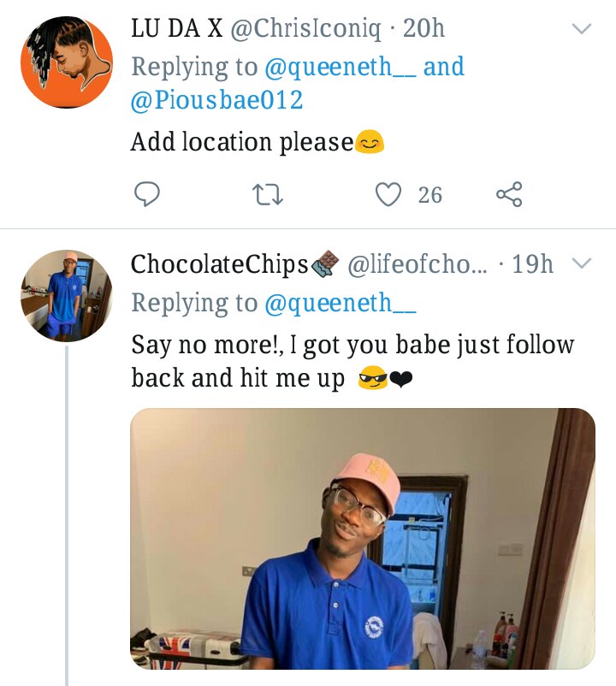
Task: Open @queeneth__ link in ChocolateChips' reply
Action: point(341,302)
